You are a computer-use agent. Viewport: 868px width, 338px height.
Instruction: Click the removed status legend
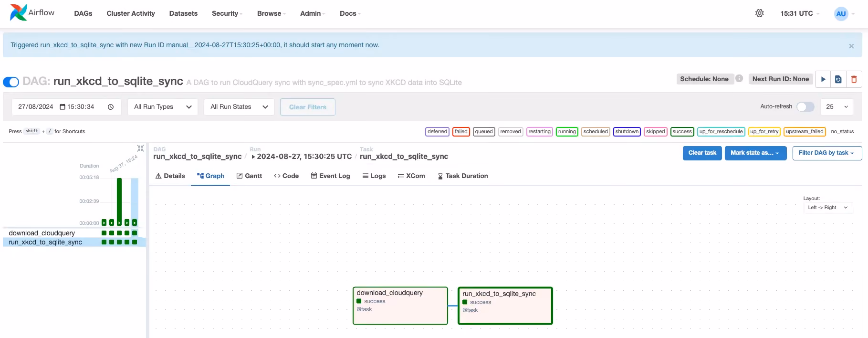(511, 132)
